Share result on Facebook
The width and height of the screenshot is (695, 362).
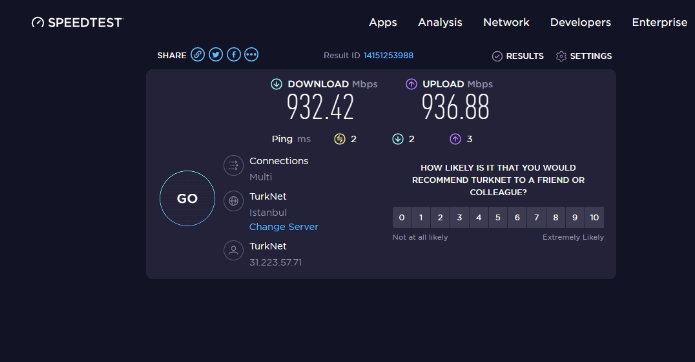pos(234,54)
